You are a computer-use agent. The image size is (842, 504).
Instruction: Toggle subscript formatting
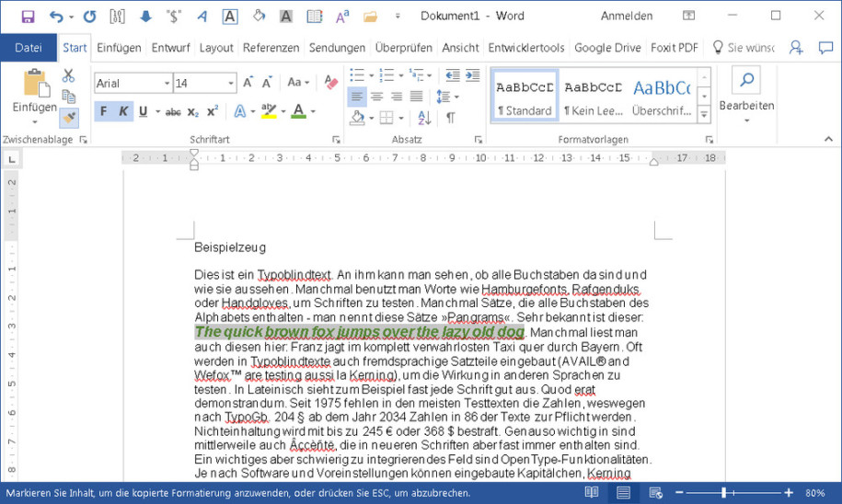click(x=192, y=112)
